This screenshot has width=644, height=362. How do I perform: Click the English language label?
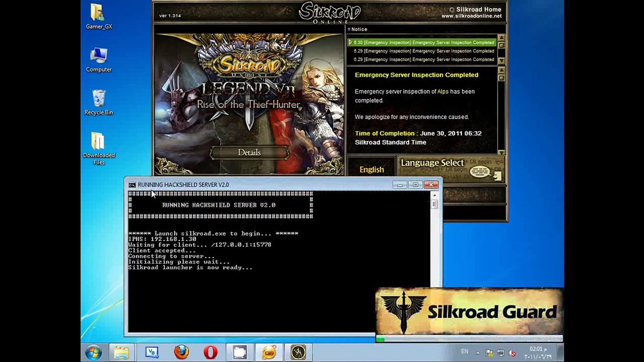pyautogui.click(x=372, y=170)
